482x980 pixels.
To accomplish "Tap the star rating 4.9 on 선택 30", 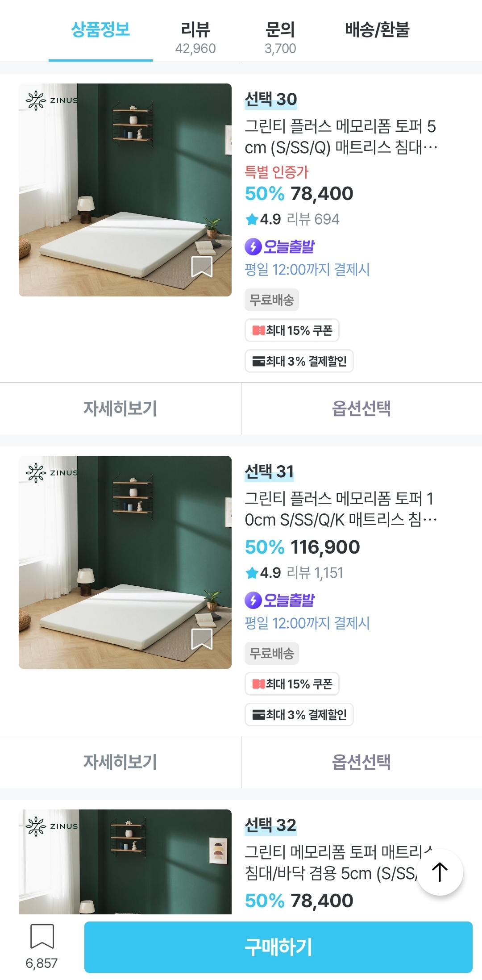I will (263, 219).
